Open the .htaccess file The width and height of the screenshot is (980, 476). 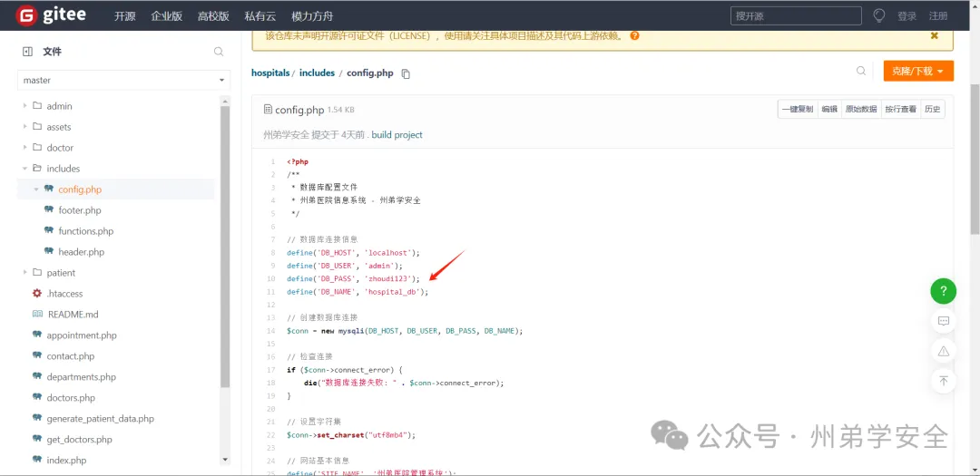65,294
